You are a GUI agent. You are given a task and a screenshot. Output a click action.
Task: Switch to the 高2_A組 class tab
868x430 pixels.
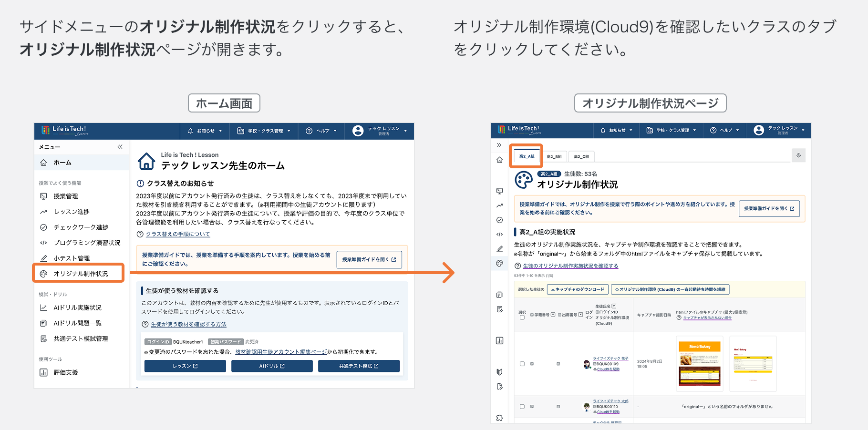(527, 156)
